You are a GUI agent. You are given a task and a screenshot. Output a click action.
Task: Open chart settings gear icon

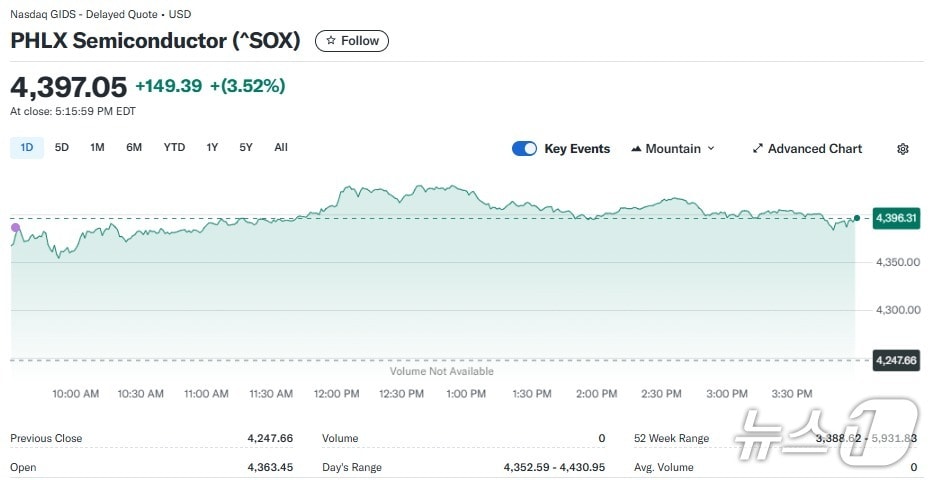coord(903,149)
